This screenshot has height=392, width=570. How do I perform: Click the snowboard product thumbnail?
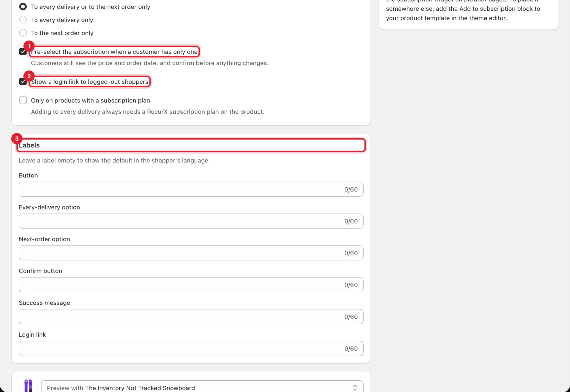[x=28, y=385]
